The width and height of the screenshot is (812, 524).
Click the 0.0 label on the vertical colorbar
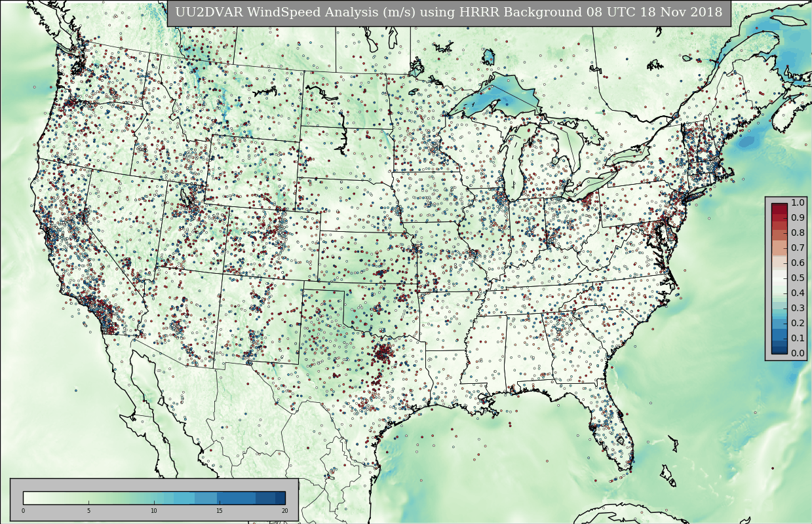click(x=798, y=353)
